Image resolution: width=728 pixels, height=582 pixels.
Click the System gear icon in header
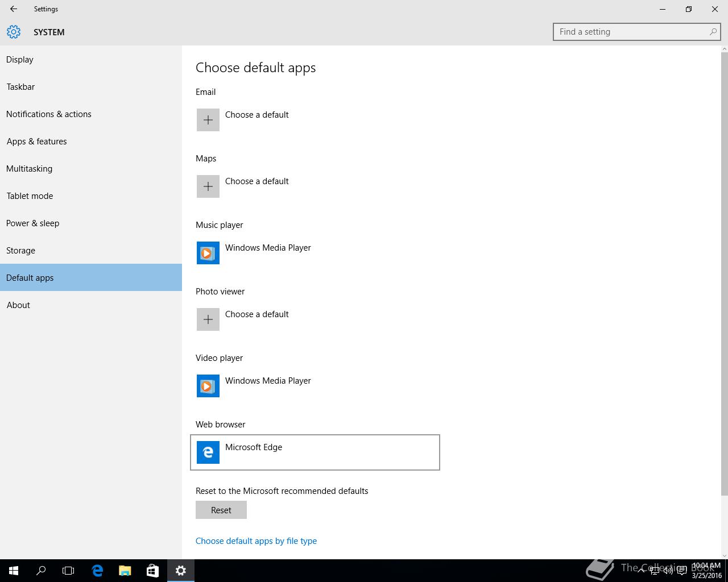(x=14, y=32)
